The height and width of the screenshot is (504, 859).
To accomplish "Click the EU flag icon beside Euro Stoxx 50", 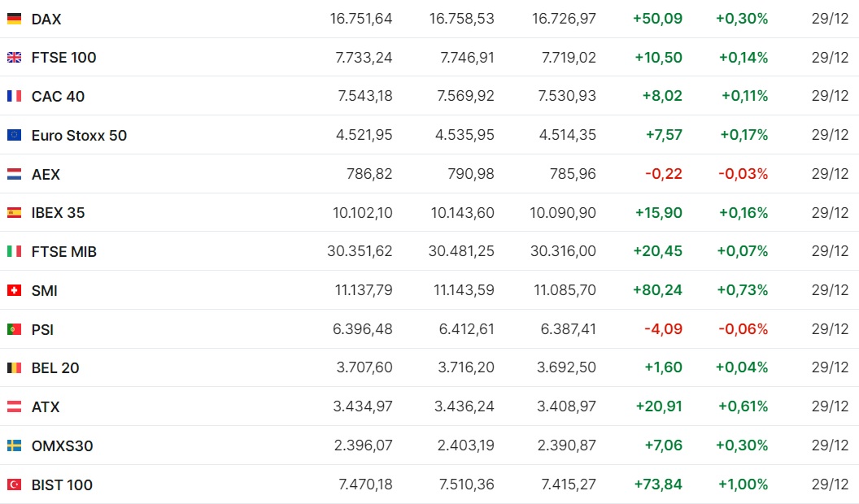I will 14,135.
